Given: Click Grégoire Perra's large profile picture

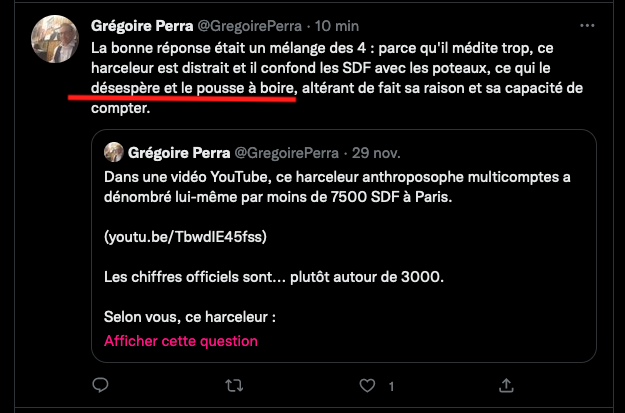Looking at the screenshot, I should 54,39.
